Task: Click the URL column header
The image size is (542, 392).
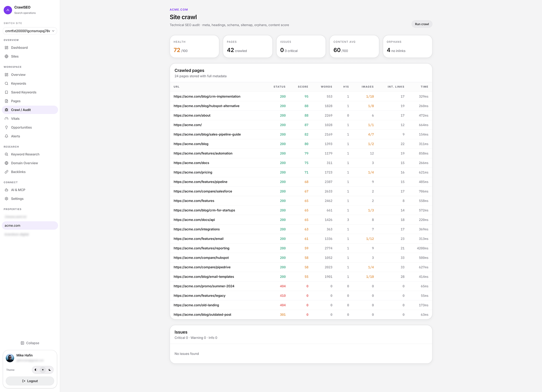Action: tap(176, 87)
